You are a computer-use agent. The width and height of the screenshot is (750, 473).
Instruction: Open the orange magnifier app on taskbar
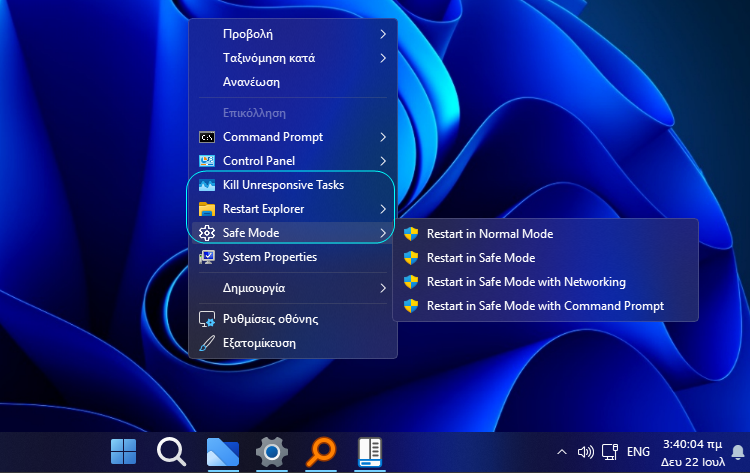321,451
